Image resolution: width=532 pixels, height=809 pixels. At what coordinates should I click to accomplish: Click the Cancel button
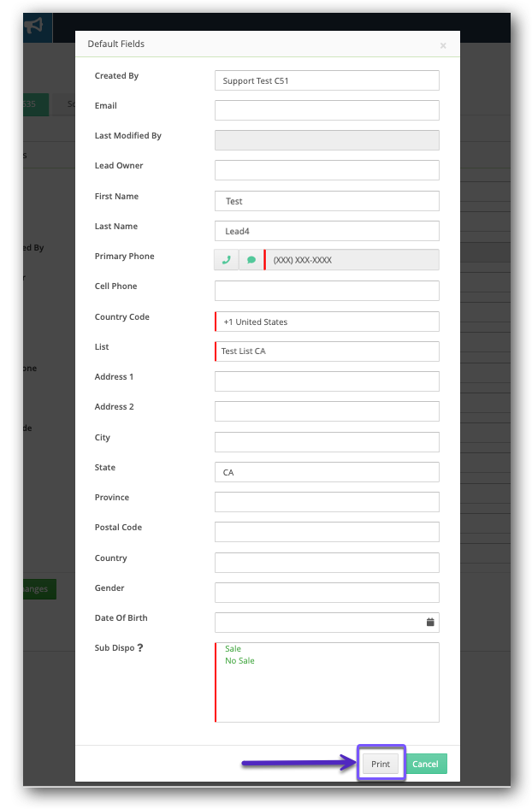425,764
